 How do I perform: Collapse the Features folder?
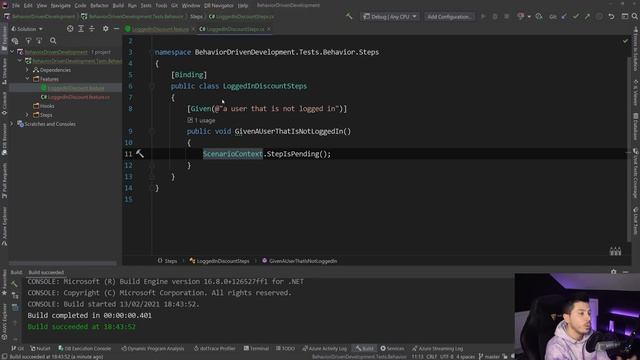pyautogui.click(x=27, y=79)
